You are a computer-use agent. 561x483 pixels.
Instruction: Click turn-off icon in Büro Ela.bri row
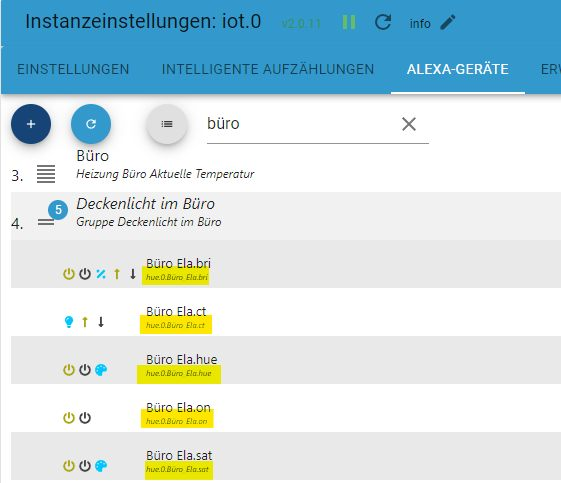coord(85,274)
